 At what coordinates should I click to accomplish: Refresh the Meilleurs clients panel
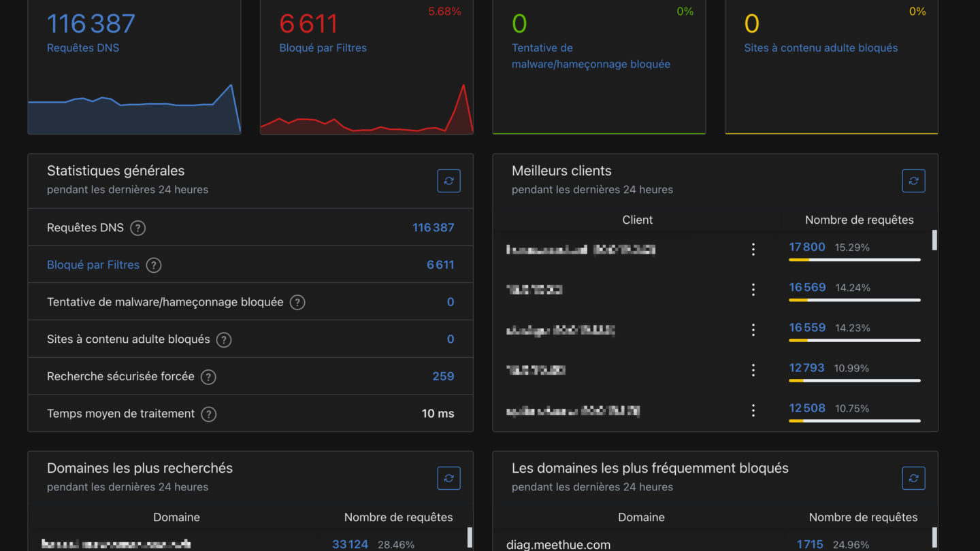click(913, 181)
